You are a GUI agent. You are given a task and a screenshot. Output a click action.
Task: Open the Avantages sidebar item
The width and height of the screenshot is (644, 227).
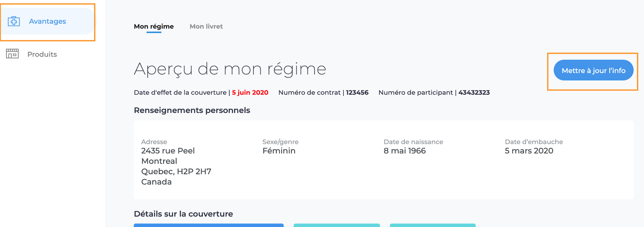tap(48, 21)
